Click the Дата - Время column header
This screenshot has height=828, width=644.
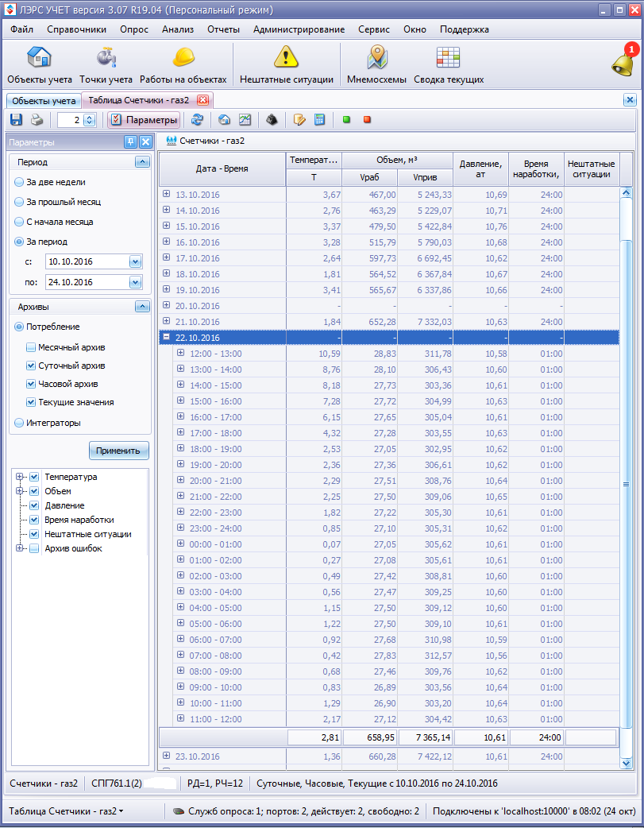(x=222, y=169)
